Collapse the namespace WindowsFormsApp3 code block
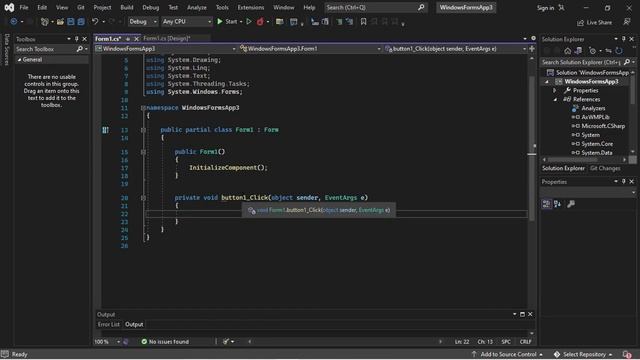640x360 pixels. coord(143,108)
